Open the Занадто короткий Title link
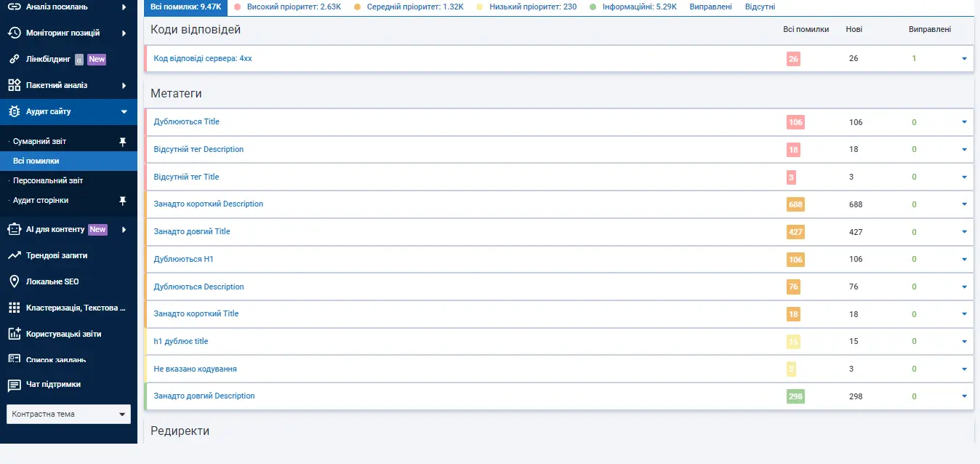Screen dimensions: 980x464 (196, 313)
